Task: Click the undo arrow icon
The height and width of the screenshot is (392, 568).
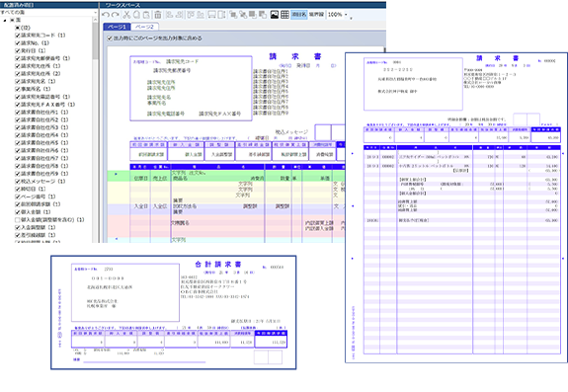Action: pyautogui.click(x=106, y=15)
